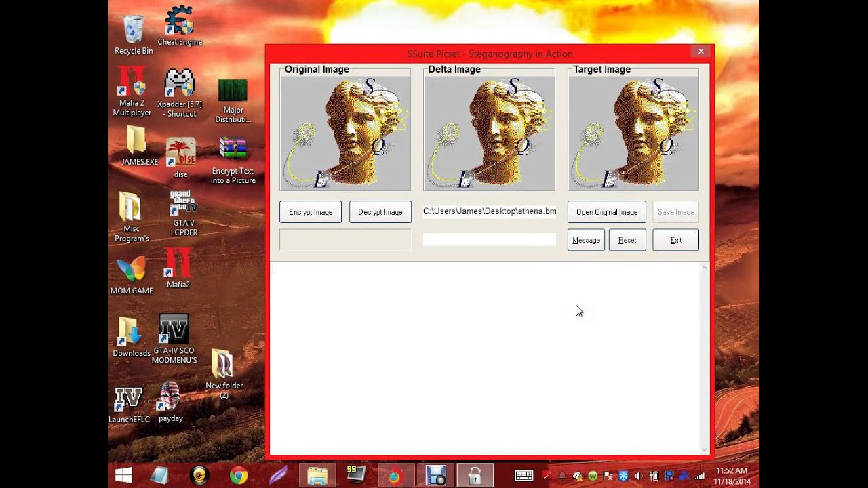Click the Exit button
The height and width of the screenshot is (488, 868).
pyautogui.click(x=675, y=240)
